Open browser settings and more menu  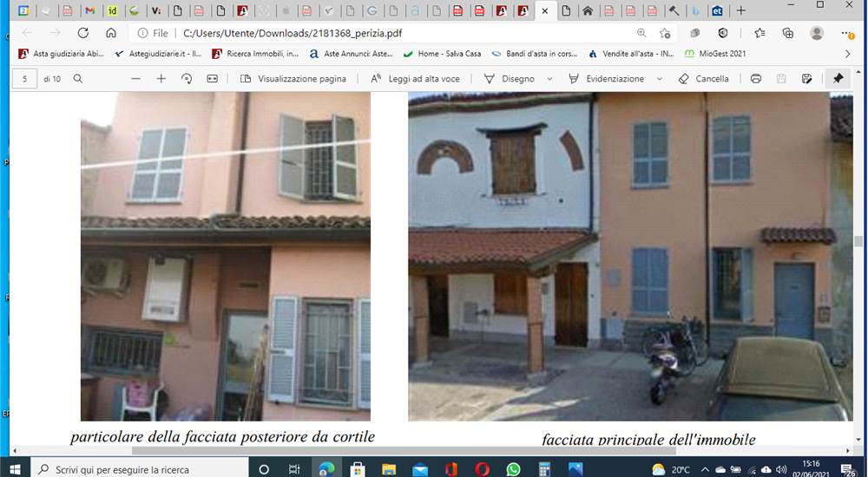(847, 33)
